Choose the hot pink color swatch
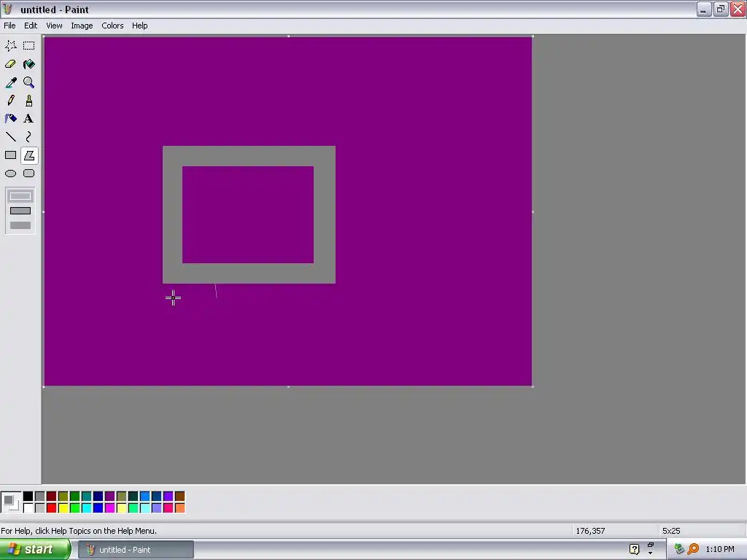 169,508
